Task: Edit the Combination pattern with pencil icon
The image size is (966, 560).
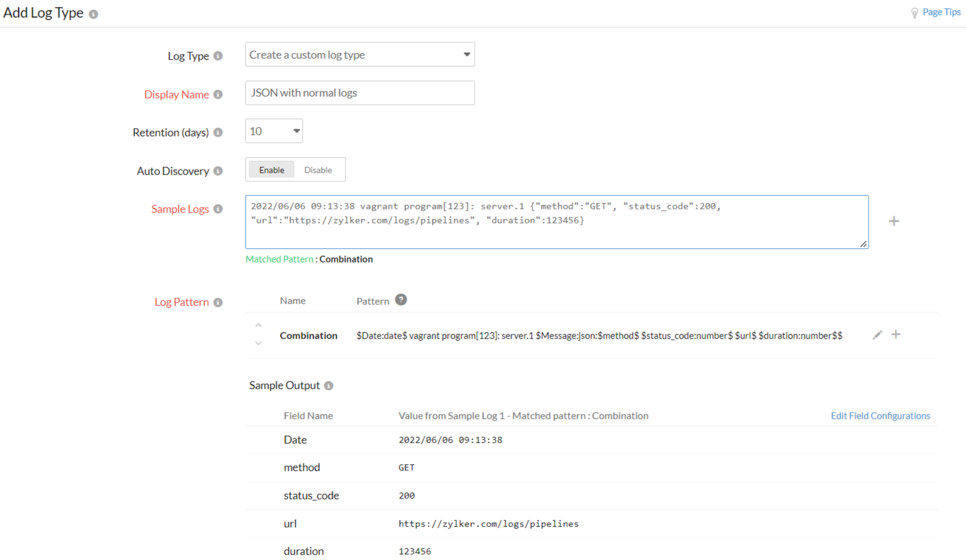Action: pyautogui.click(x=877, y=335)
